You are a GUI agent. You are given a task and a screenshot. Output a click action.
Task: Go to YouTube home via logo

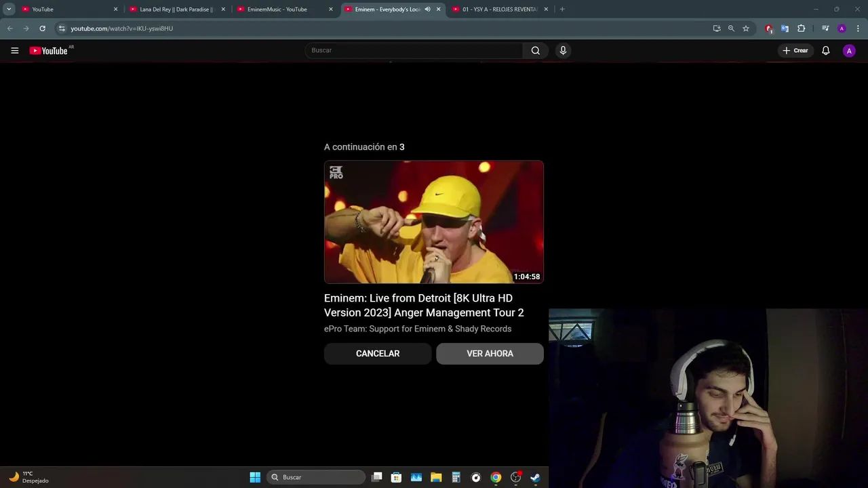(x=48, y=51)
